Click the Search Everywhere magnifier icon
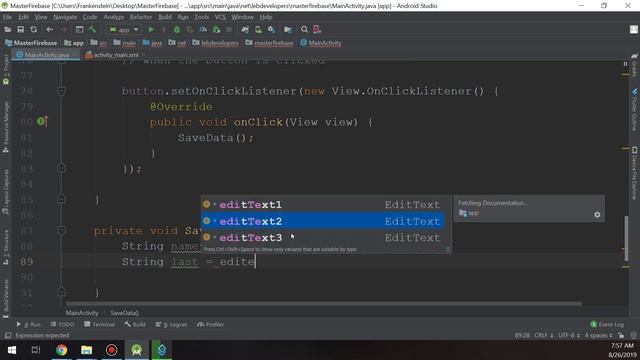The height and width of the screenshot is (360, 640). click(304, 29)
